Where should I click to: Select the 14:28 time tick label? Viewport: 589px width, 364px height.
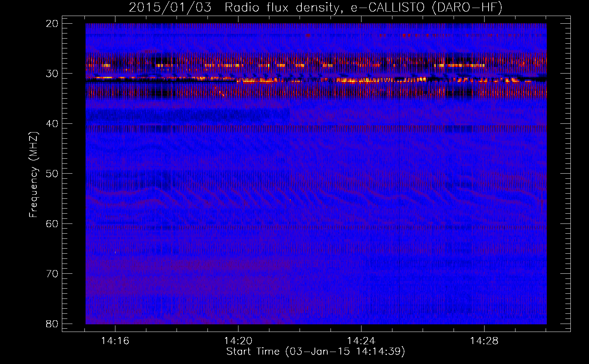tap(484, 341)
